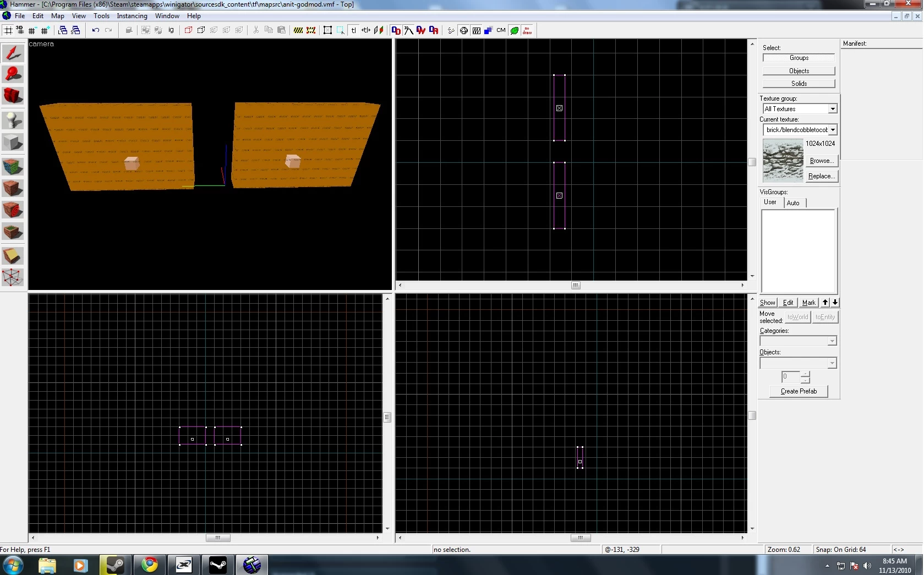This screenshot has width=924, height=575.
Task: Open the Map menu
Action: tap(58, 16)
